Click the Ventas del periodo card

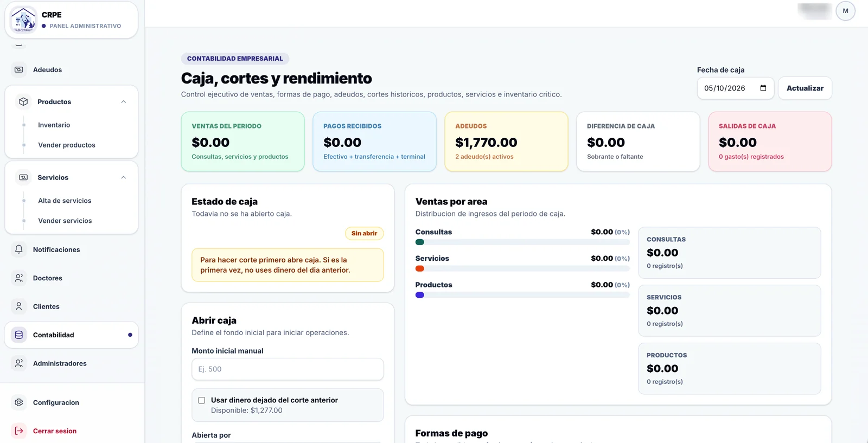(x=242, y=142)
